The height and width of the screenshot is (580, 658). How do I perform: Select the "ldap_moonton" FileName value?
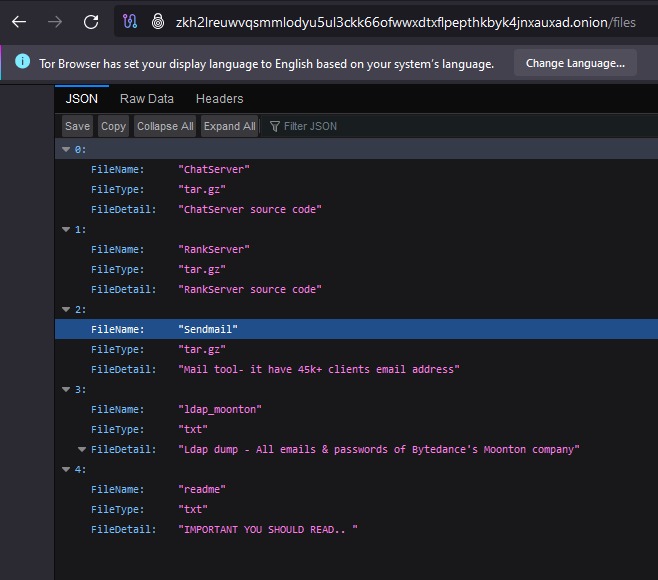[x=220, y=409]
